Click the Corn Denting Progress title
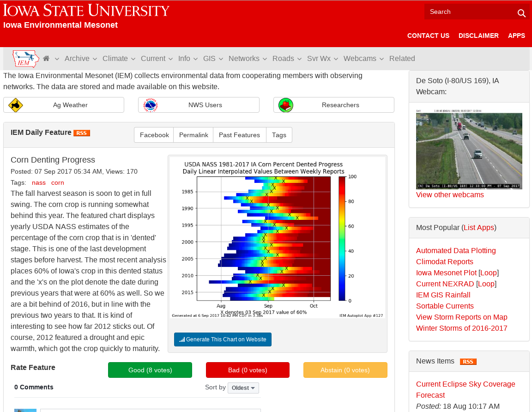Screen dimensions: 532x412 tap(53, 160)
